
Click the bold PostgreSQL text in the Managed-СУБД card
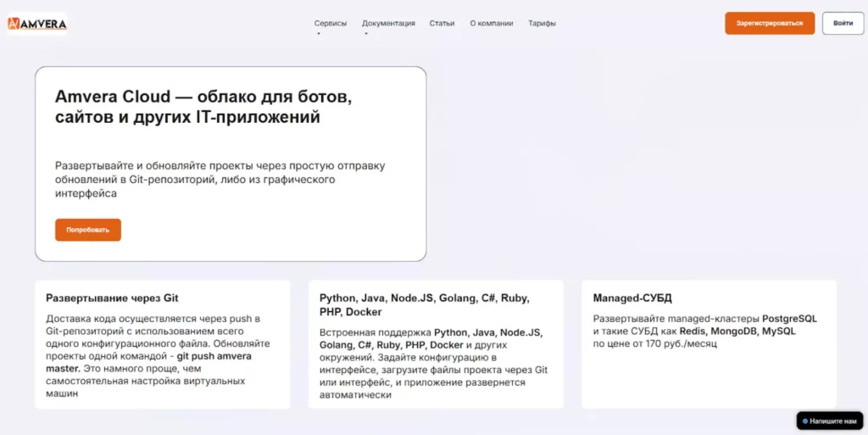coord(789,319)
